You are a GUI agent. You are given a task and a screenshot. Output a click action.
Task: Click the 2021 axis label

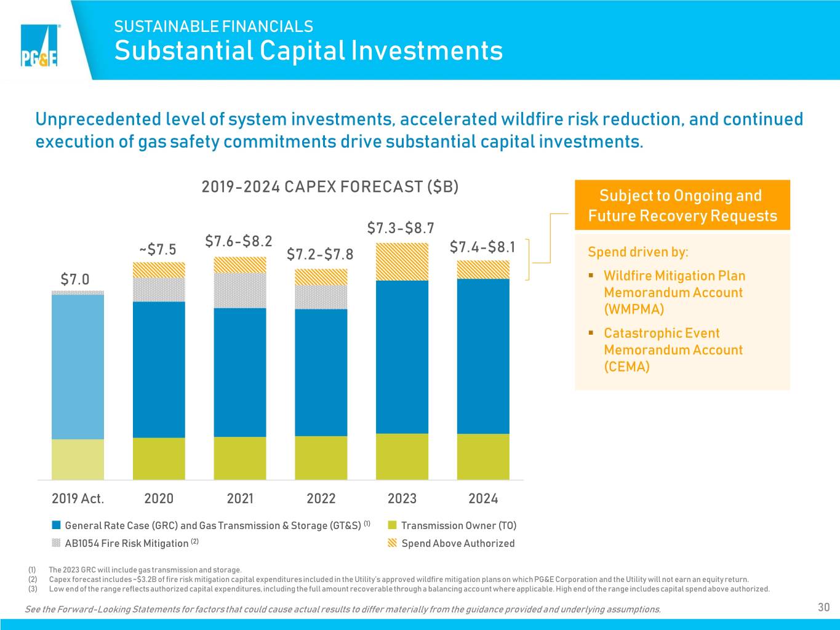pos(240,498)
